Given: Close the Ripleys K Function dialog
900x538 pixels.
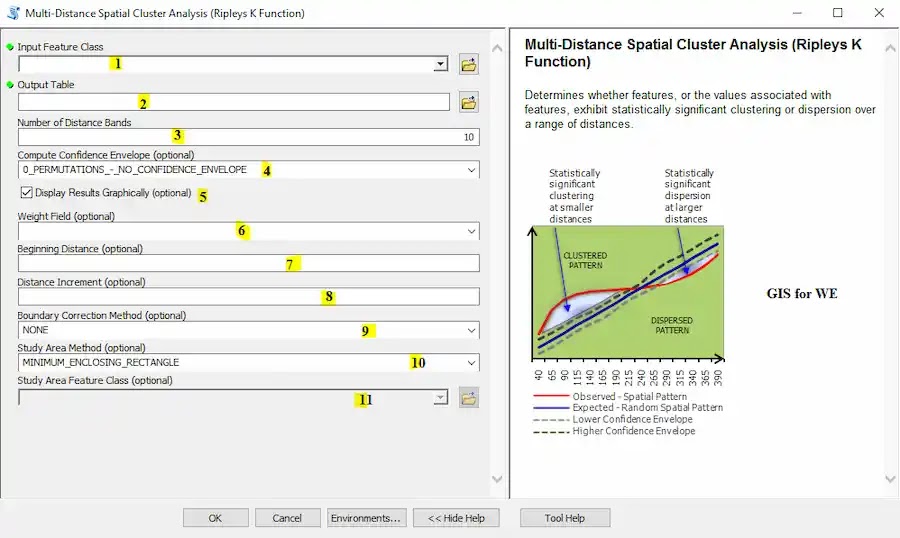Looking at the screenshot, I should (879, 13).
